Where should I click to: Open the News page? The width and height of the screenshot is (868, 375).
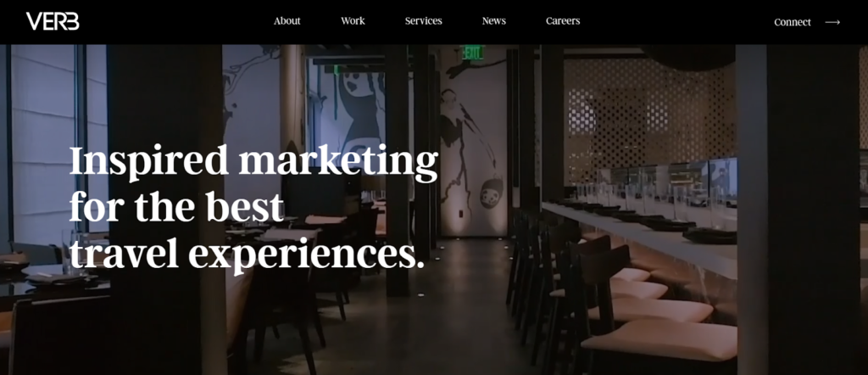(494, 21)
